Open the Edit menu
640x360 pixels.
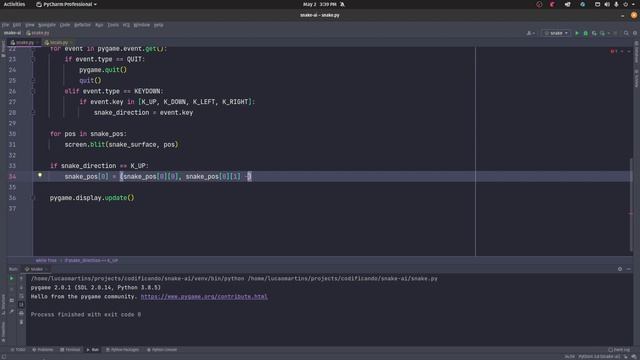pyautogui.click(x=17, y=25)
